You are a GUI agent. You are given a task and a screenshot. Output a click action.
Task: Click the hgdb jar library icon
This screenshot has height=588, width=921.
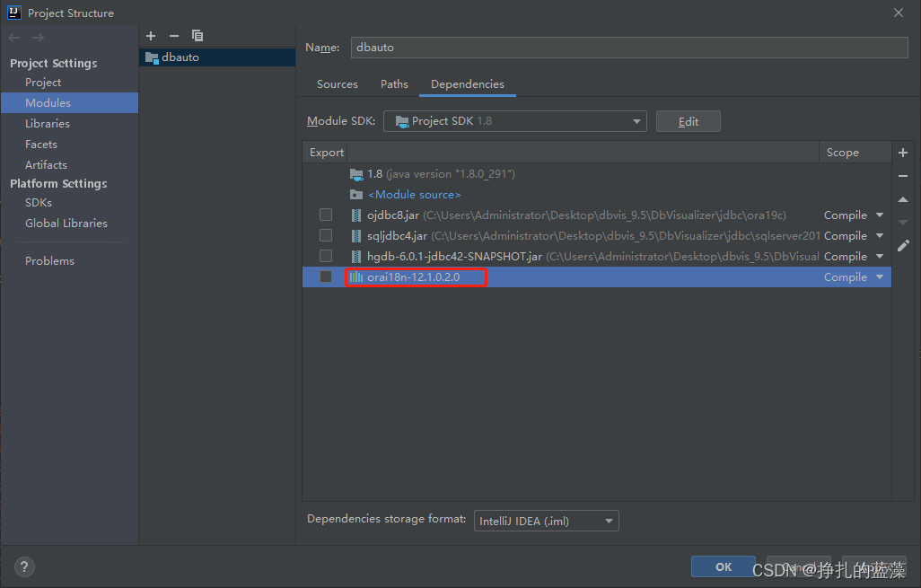(x=356, y=257)
